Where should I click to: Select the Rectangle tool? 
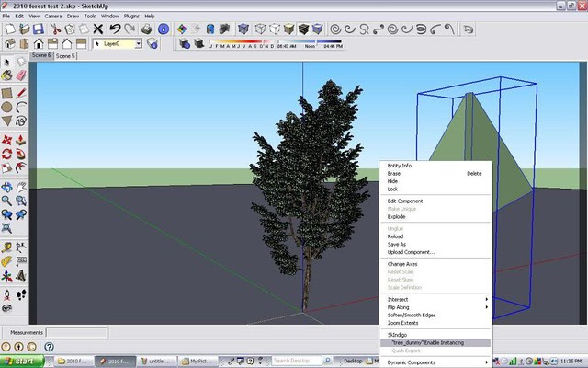pos(6,93)
